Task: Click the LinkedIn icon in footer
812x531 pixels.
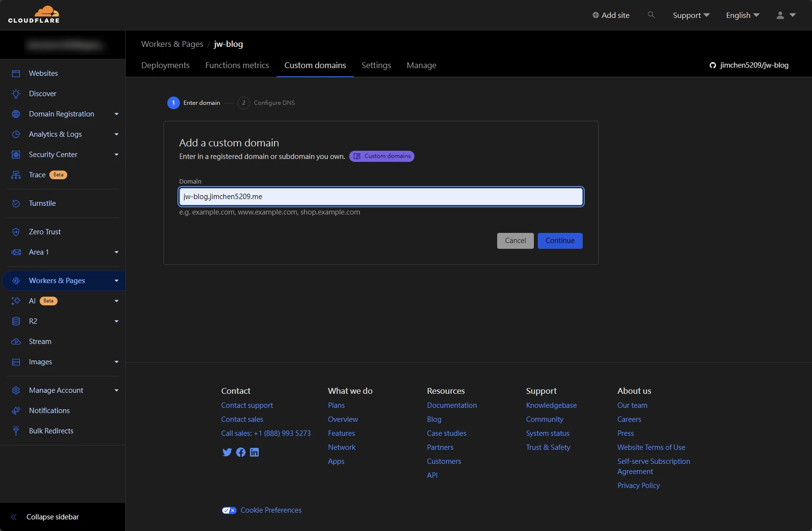Action: 254,452
